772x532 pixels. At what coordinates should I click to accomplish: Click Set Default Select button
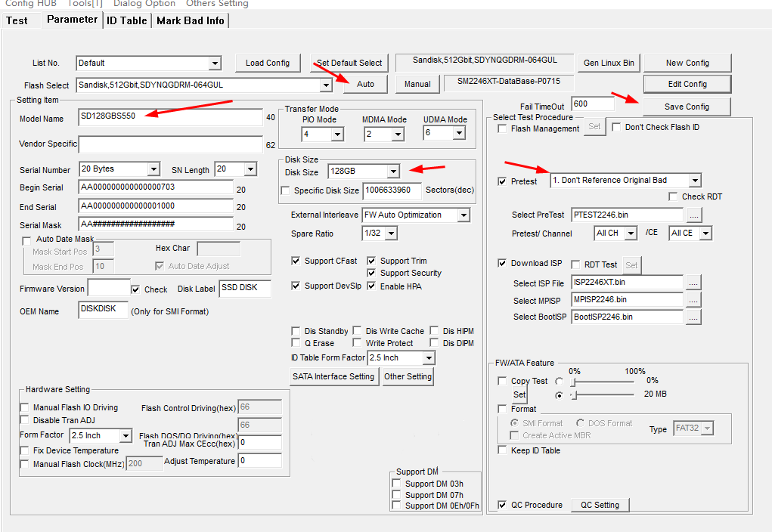tap(349, 63)
